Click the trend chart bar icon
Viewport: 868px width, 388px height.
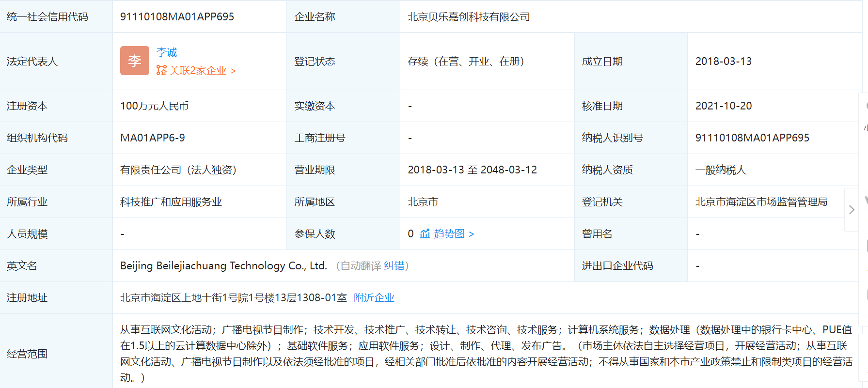pyautogui.click(x=425, y=234)
